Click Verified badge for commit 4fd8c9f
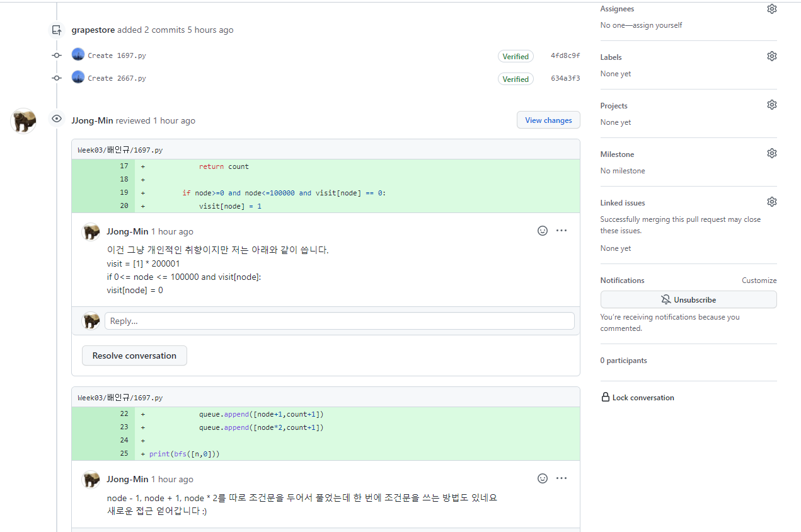 pyautogui.click(x=516, y=56)
